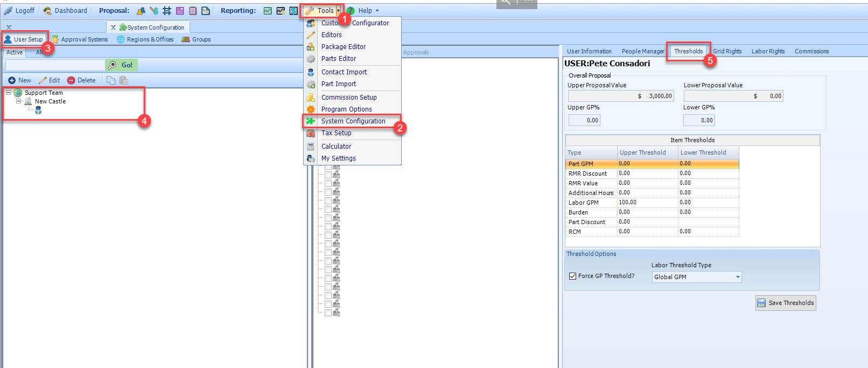
Task: Click the Proposal people icon
Action: tap(141, 11)
